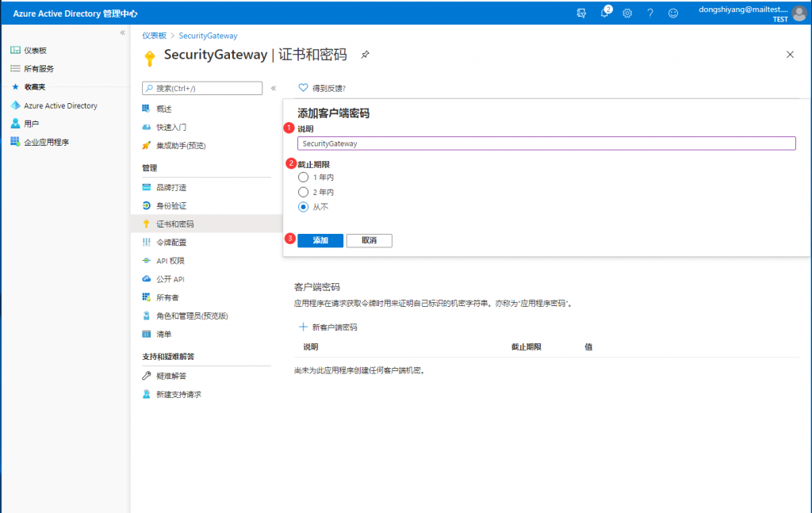Open 用户 in the left sidebar
812x513 pixels.
(x=31, y=124)
